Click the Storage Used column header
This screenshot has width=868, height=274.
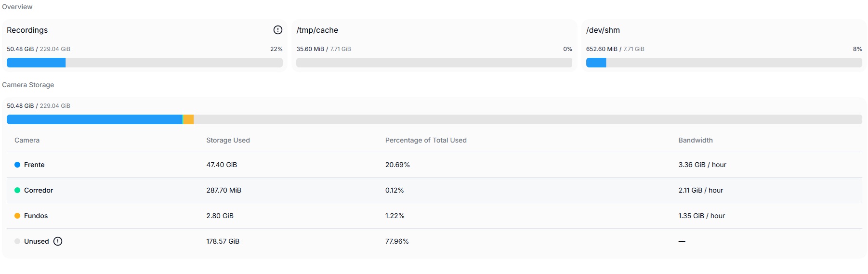[228, 140]
